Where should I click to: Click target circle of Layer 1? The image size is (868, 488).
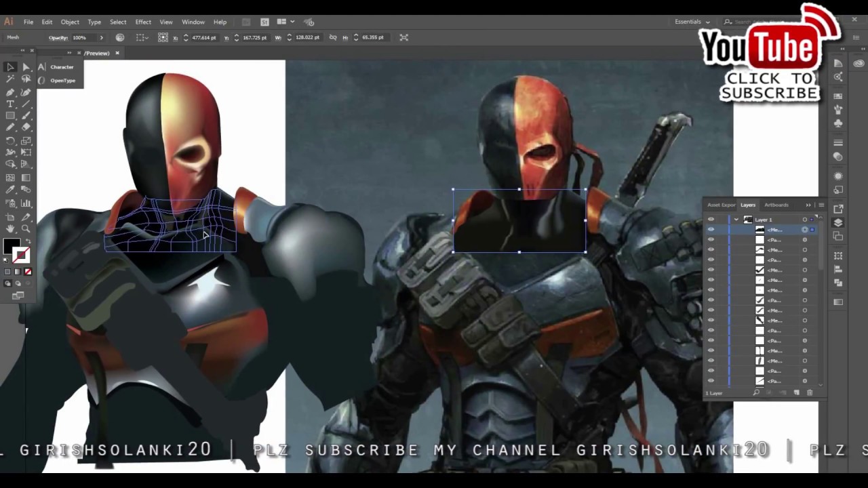point(805,220)
